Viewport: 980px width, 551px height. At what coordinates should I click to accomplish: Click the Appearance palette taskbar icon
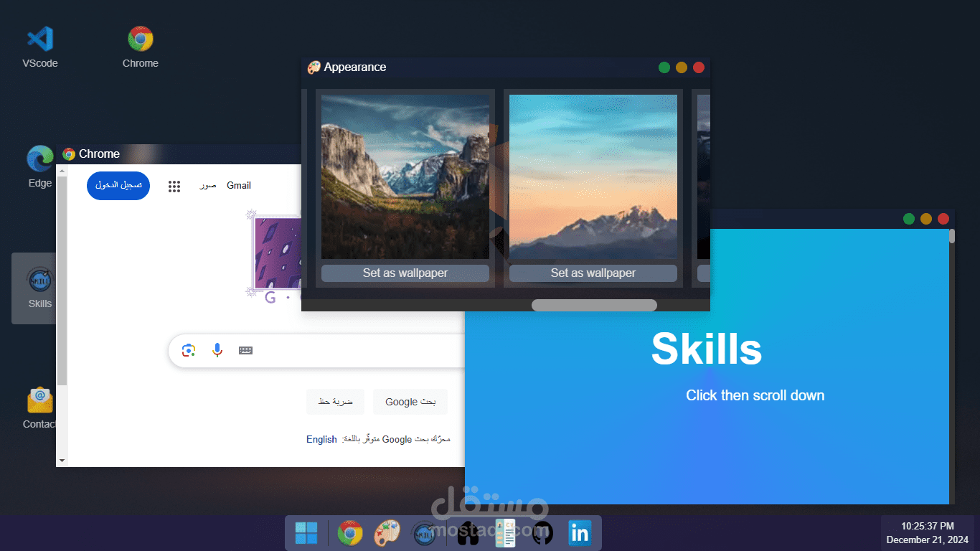388,532
